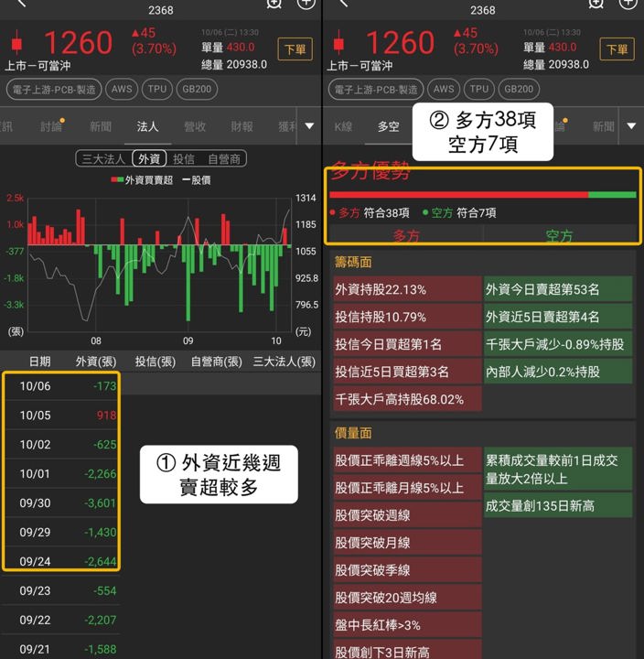Open the 投信今日買超第1名 indicator

click(x=407, y=344)
